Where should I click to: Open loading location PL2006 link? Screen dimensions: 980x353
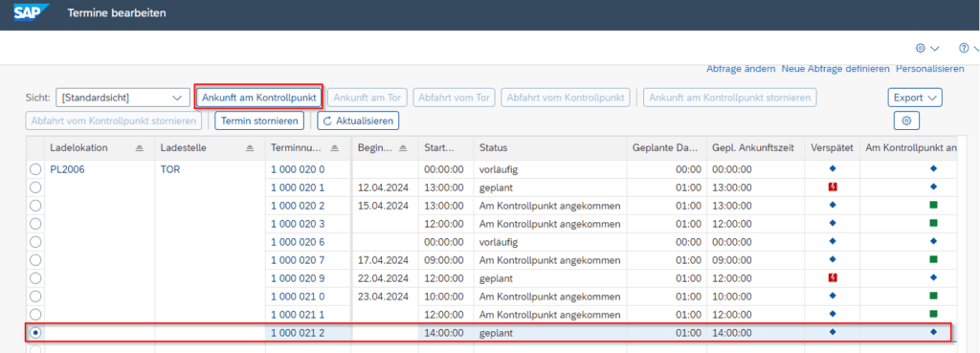tap(67, 169)
